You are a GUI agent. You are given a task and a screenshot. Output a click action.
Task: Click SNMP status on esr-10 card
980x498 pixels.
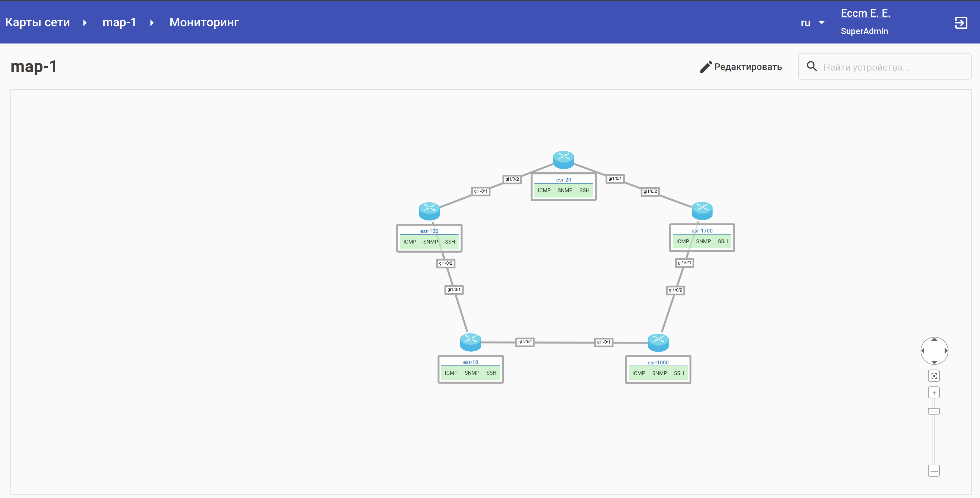[472, 373]
